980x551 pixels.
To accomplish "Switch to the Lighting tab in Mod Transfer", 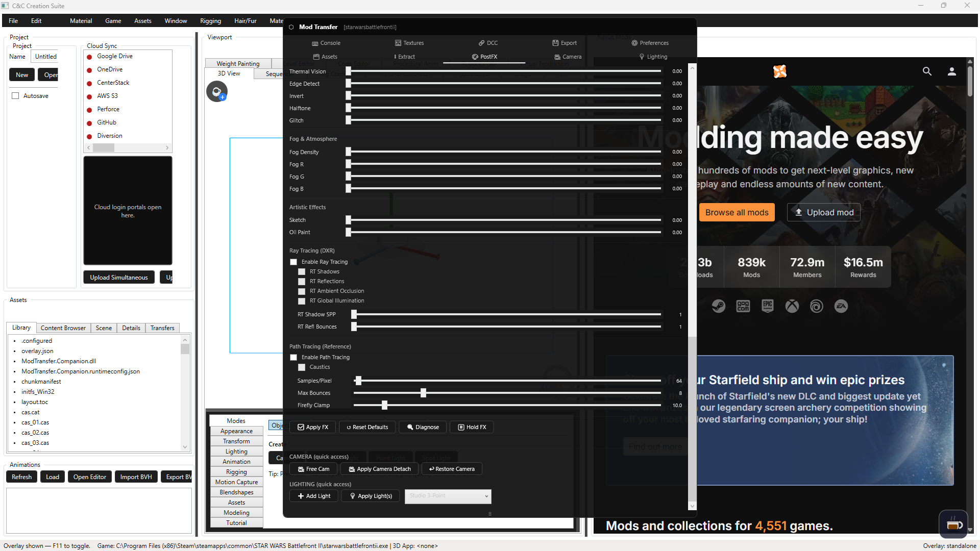I will [653, 57].
